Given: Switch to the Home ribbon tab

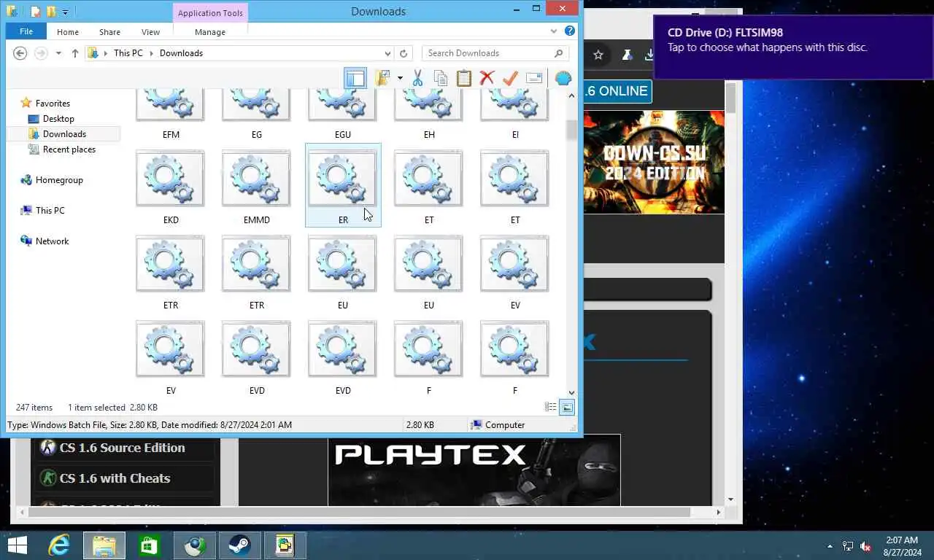Looking at the screenshot, I should [68, 32].
